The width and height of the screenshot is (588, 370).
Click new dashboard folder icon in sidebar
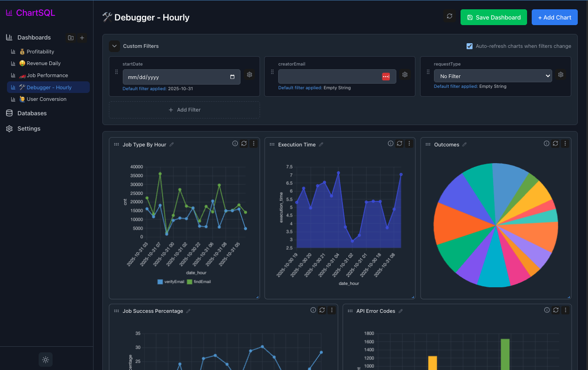(x=71, y=38)
